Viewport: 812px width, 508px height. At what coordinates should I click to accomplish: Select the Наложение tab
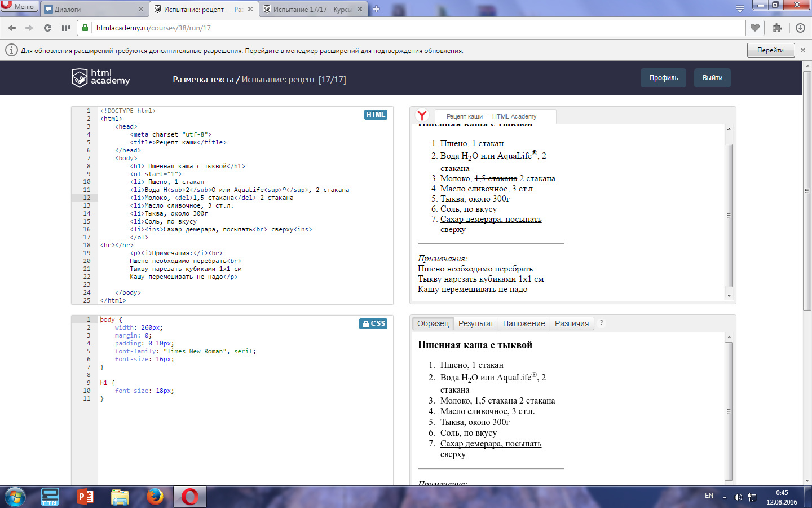pyautogui.click(x=524, y=323)
